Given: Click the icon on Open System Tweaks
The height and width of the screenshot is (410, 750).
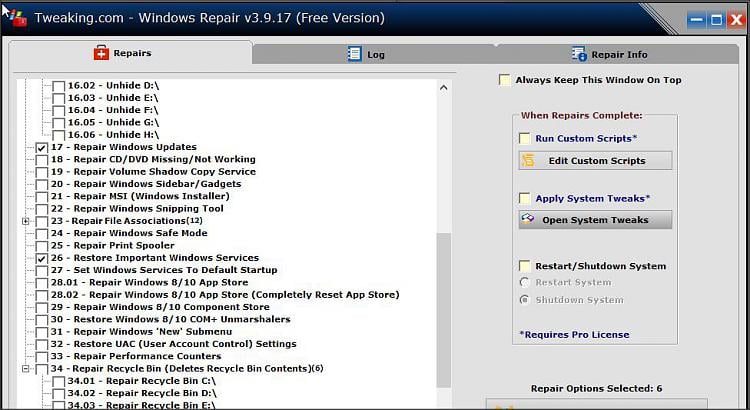Looking at the screenshot, I should tap(528, 220).
